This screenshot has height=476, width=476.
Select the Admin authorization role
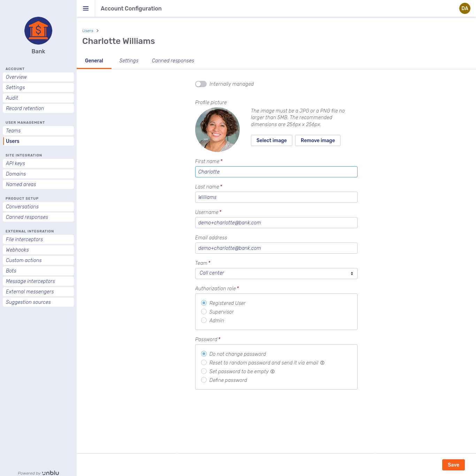coord(204,320)
